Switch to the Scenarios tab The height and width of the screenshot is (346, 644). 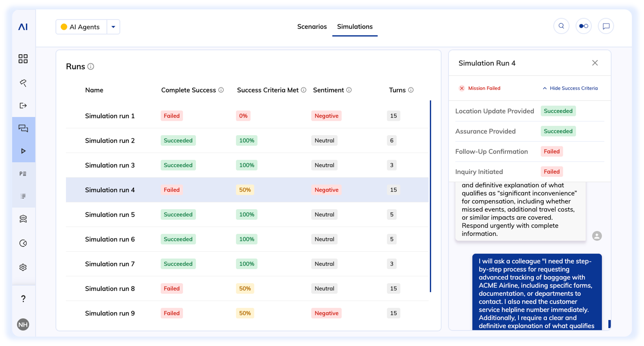coord(312,27)
